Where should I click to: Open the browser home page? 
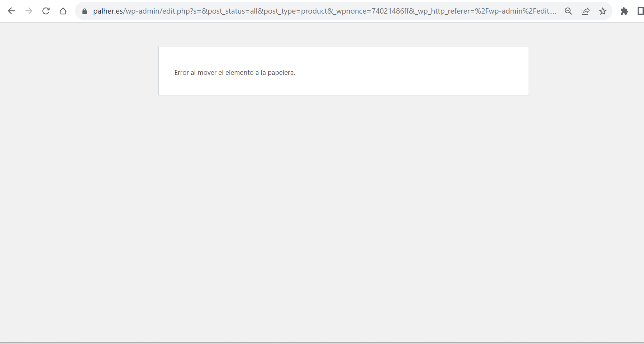[63, 11]
